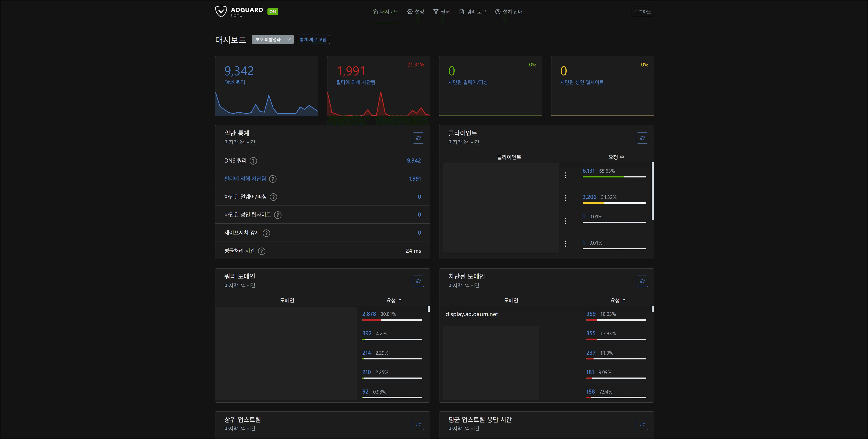This screenshot has height=439, width=868.
Task: Click the 9,342 value in 일반 통계
Action: coord(414,161)
